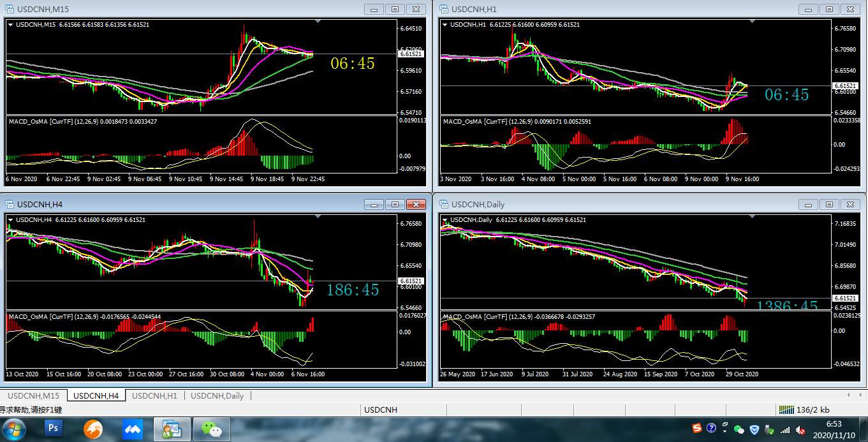Open the Windows Start menu
Viewport: 868px width, 442px height.
click(14, 429)
